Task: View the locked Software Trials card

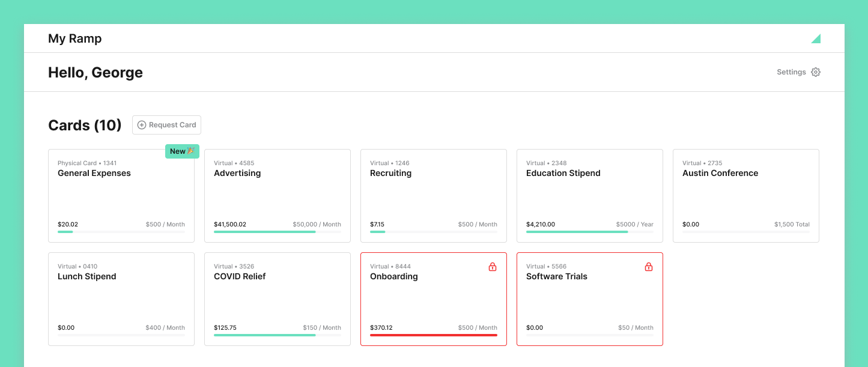Action: click(590, 299)
